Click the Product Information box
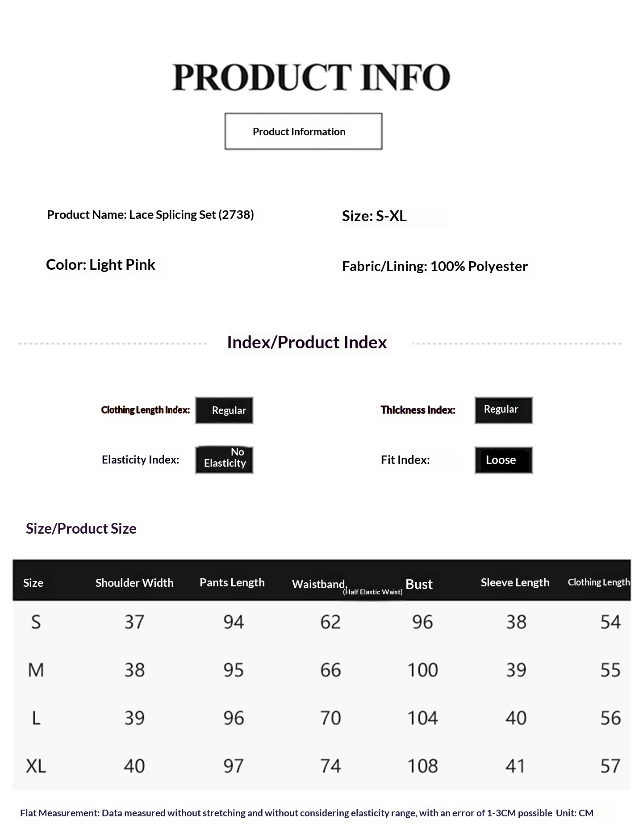 point(303,131)
